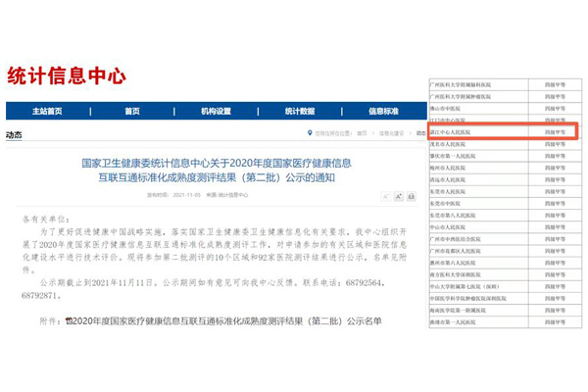Click the print page icon

point(412,196)
